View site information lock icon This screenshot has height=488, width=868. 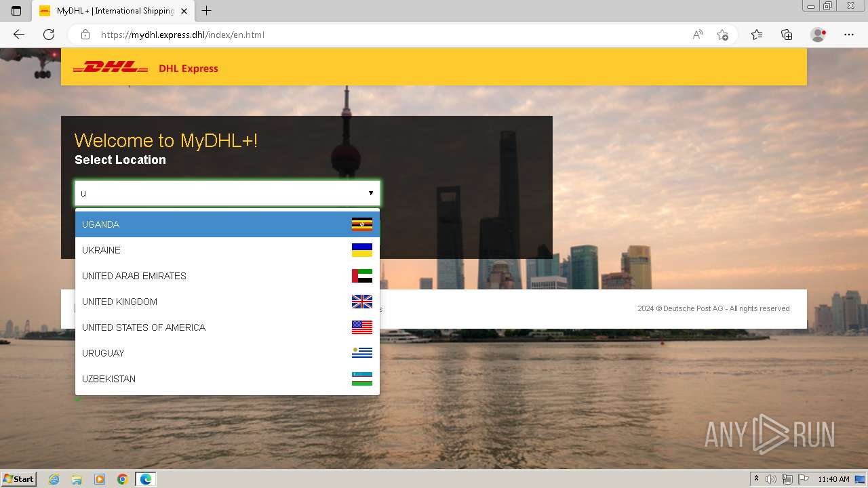pos(85,35)
